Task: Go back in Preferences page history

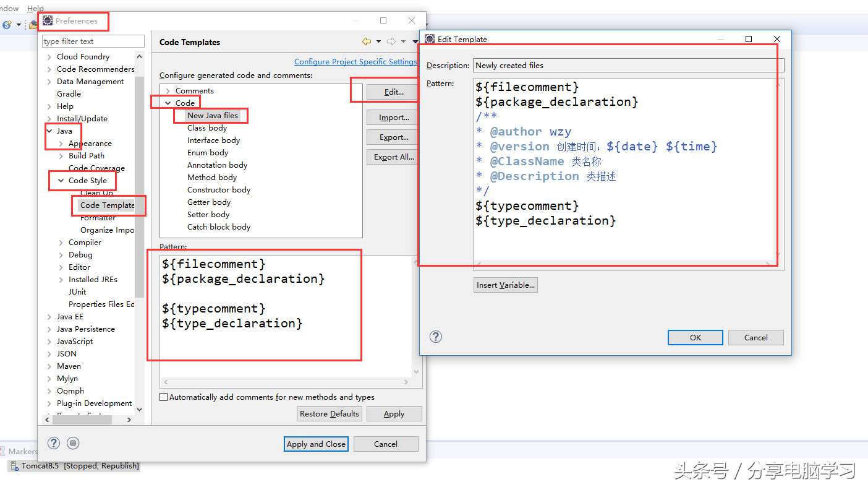Action: coord(367,41)
